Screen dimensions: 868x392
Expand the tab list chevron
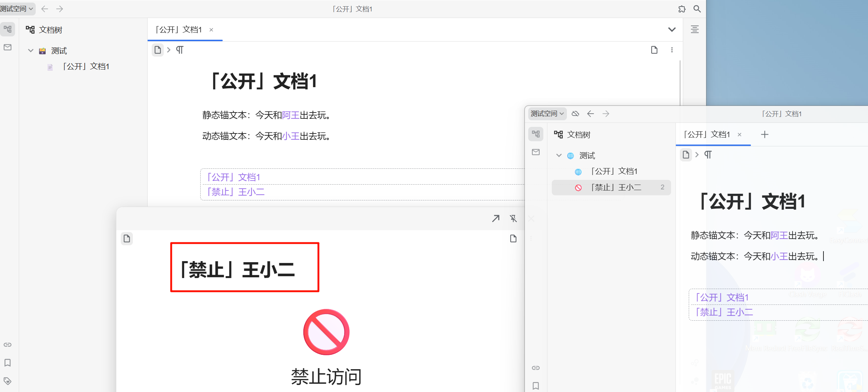click(672, 29)
